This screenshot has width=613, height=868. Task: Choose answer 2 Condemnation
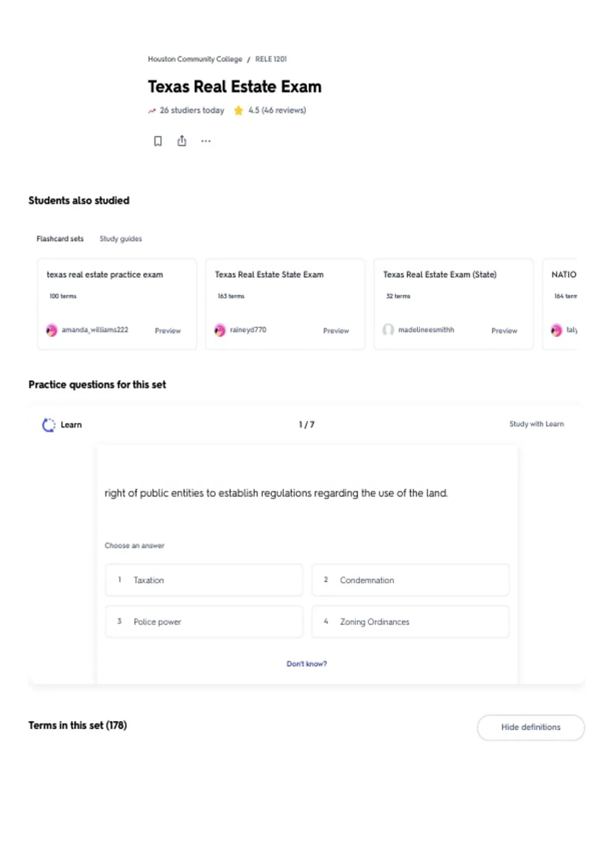[x=411, y=580]
